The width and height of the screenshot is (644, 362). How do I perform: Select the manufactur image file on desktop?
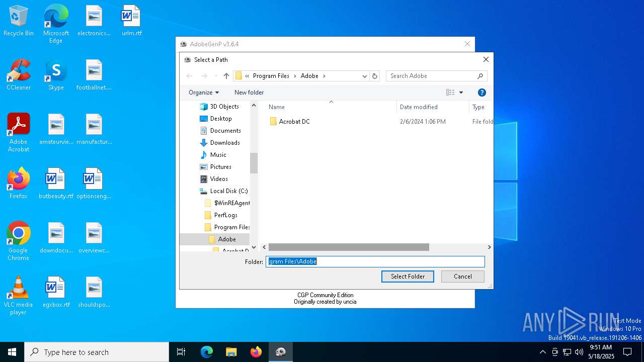(94, 130)
